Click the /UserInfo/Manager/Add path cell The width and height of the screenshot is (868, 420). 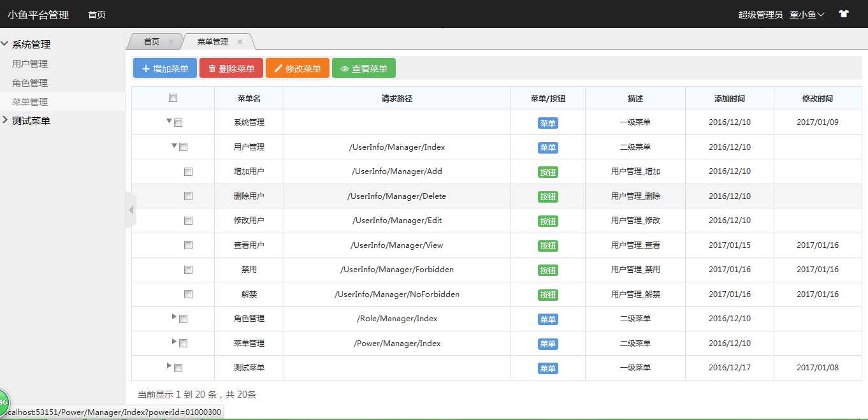397,171
